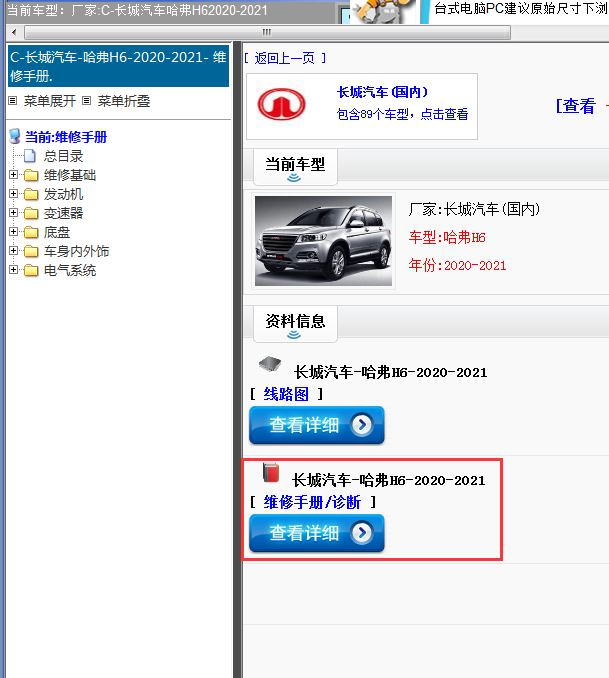Click the 发动机 folder icon
Screen dimensions: 609x678
click(x=31, y=194)
